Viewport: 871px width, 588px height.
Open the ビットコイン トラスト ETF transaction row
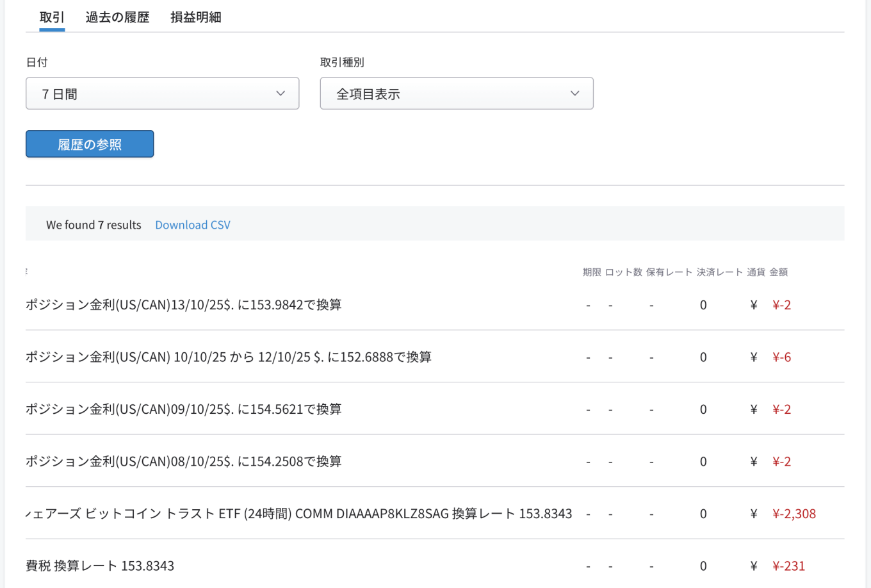[298, 514]
